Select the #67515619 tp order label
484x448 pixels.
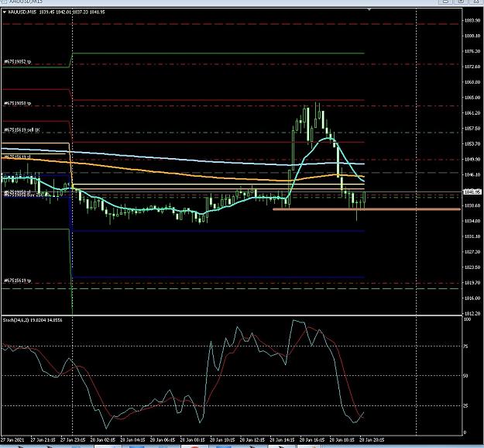(x=18, y=281)
